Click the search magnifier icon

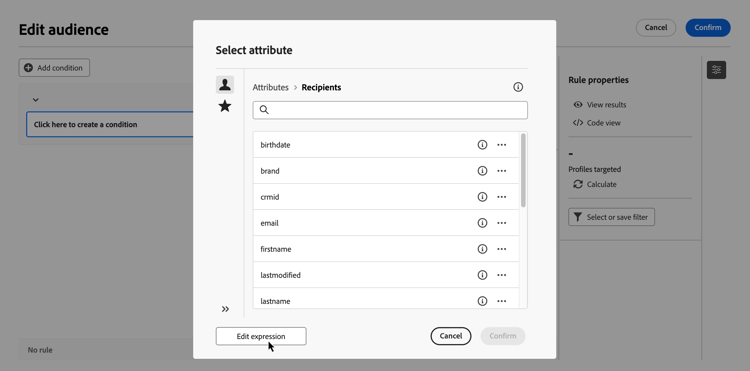coord(264,110)
